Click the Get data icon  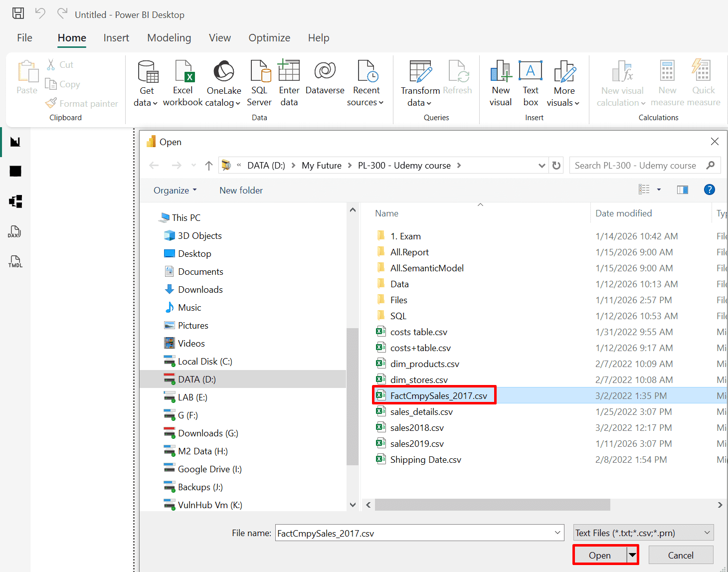tap(147, 72)
